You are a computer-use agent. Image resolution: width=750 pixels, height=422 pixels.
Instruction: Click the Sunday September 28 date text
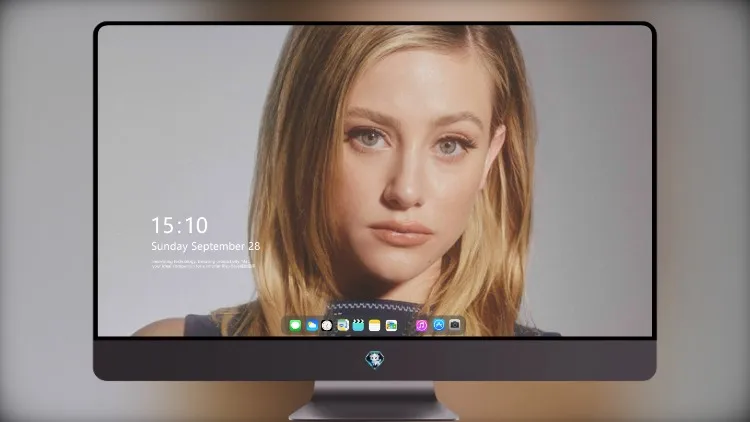[x=206, y=246]
